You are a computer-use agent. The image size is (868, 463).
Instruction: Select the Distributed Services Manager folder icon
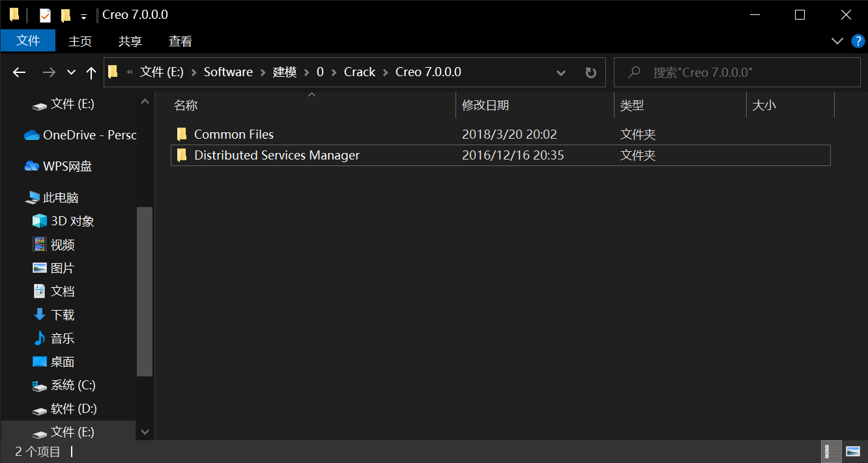pyautogui.click(x=182, y=155)
